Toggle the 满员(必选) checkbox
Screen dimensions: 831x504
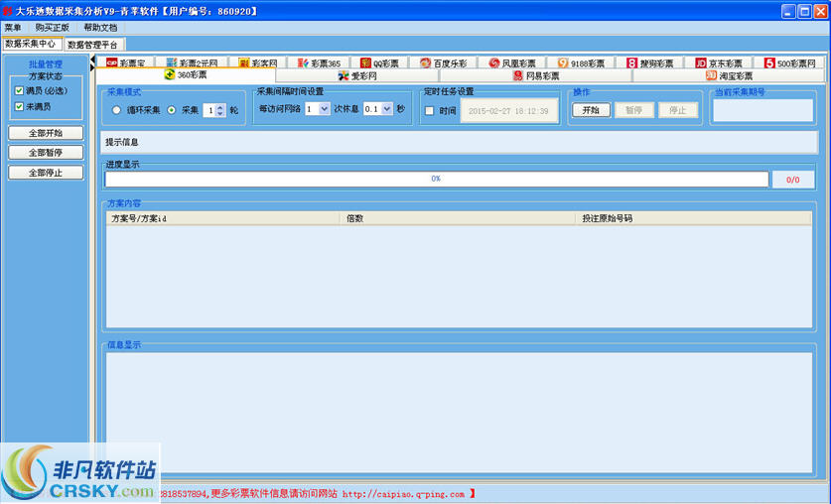(x=19, y=90)
